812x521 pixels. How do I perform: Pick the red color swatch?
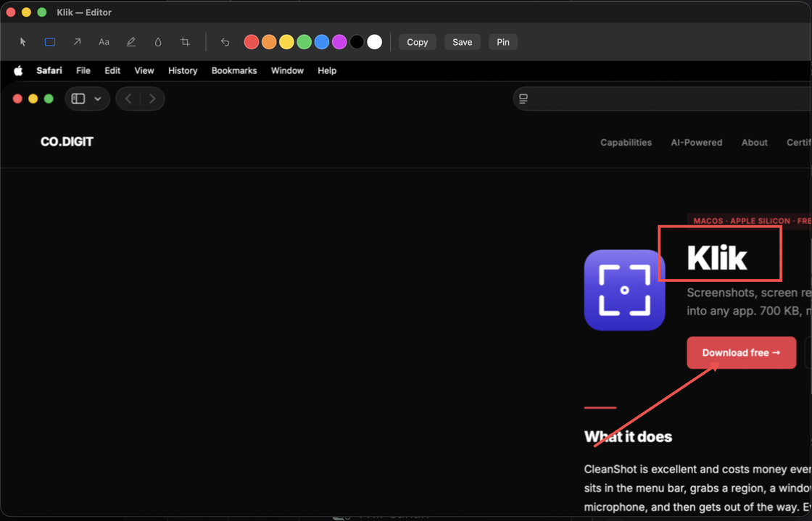point(251,42)
